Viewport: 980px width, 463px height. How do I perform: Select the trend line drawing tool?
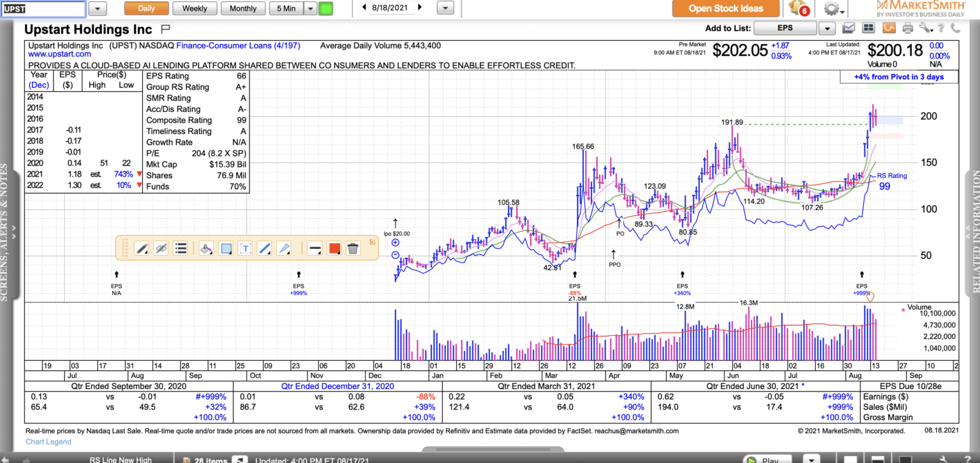[x=264, y=248]
